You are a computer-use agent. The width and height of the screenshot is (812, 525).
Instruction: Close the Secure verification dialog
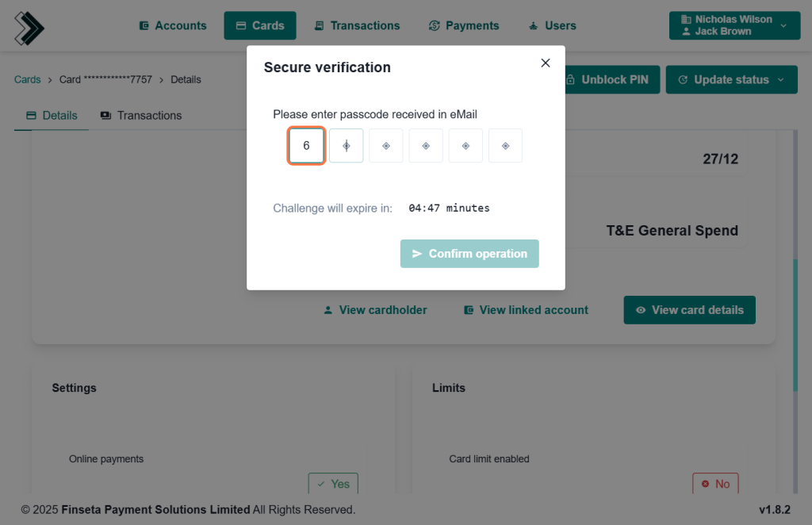point(545,63)
